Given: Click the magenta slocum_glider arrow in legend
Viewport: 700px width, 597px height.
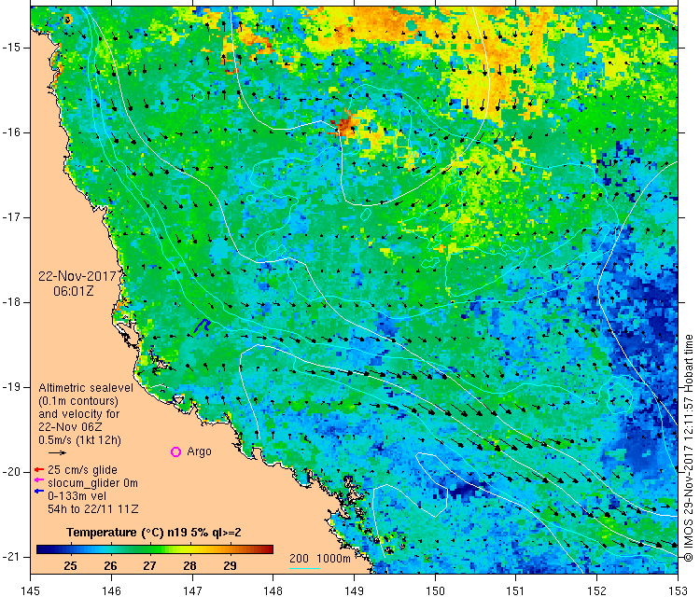Looking at the screenshot, I should (x=39, y=480).
